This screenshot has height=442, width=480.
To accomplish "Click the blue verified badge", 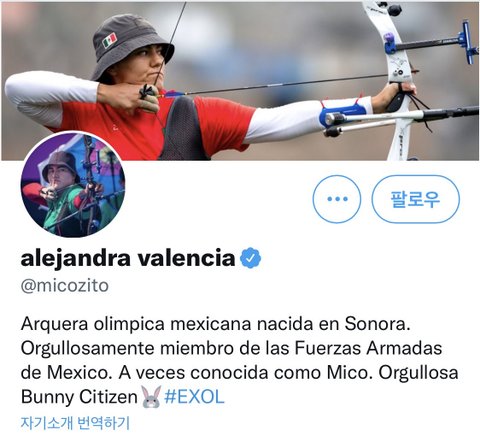I will tap(251, 258).
